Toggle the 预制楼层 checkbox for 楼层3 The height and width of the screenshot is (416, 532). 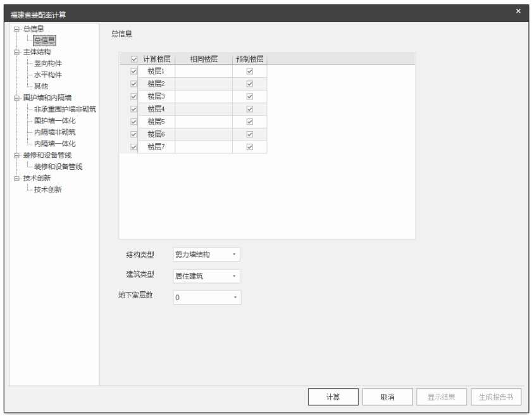249,96
